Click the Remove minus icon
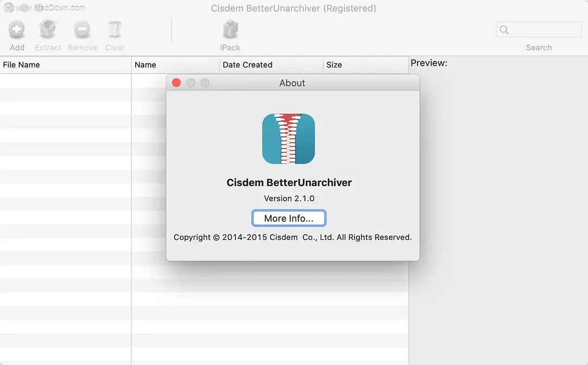The image size is (588, 365). coord(82,29)
